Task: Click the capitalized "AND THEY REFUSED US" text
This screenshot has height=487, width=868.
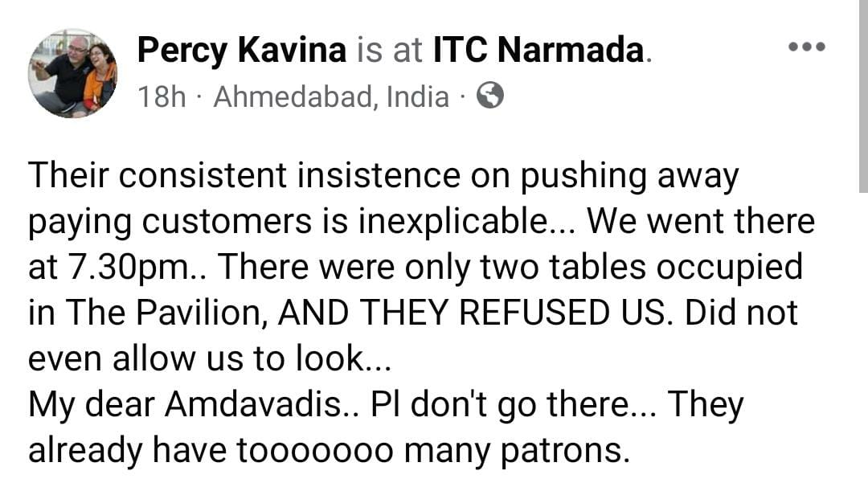Action: pos(474,313)
